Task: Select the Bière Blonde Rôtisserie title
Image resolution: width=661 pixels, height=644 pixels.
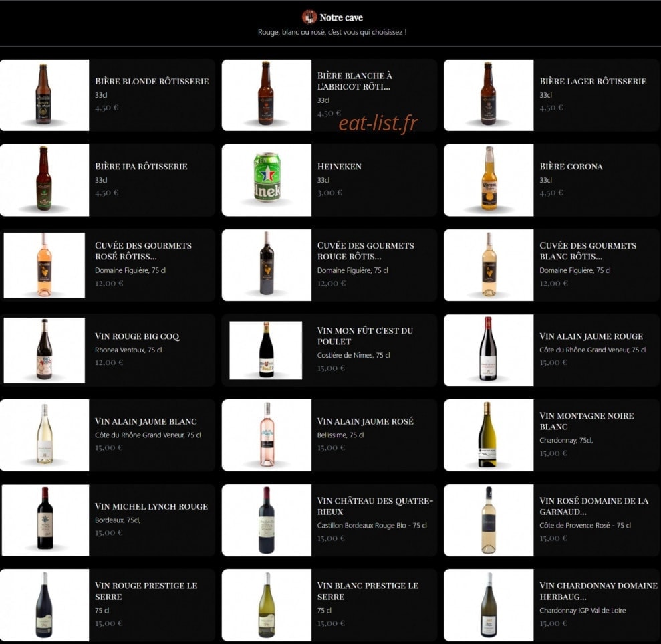Action: (152, 81)
